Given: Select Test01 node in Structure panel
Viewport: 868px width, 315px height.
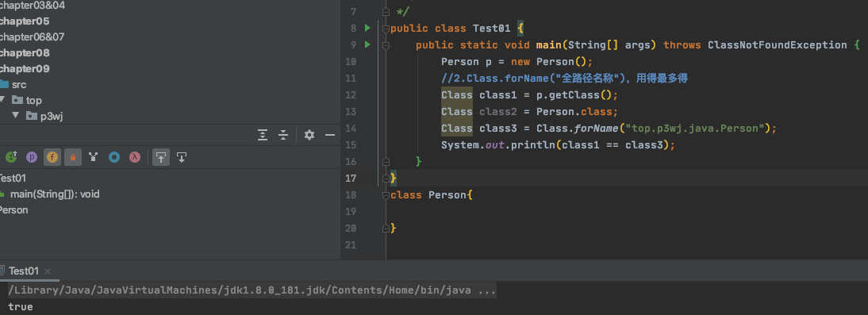Looking at the screenshot, I should tap(13, 179).
